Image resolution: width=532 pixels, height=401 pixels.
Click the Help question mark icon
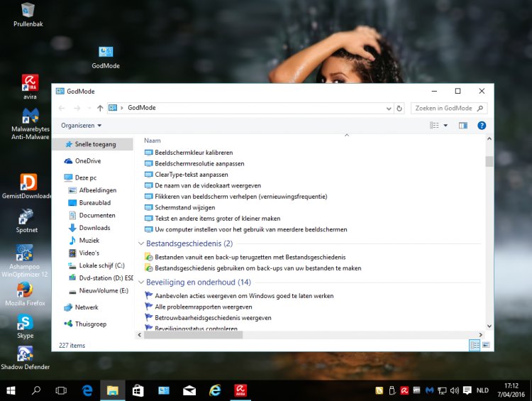click(482, 126)
